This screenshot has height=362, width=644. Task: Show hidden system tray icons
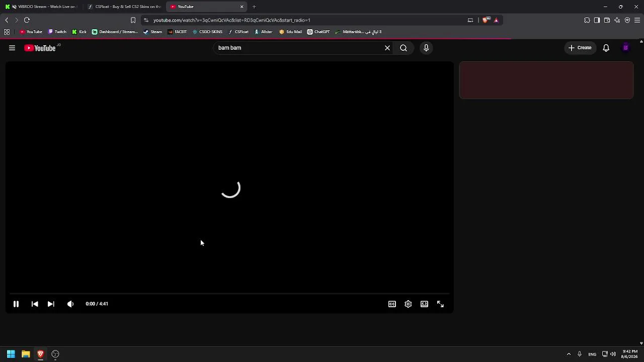coord(569,354)
